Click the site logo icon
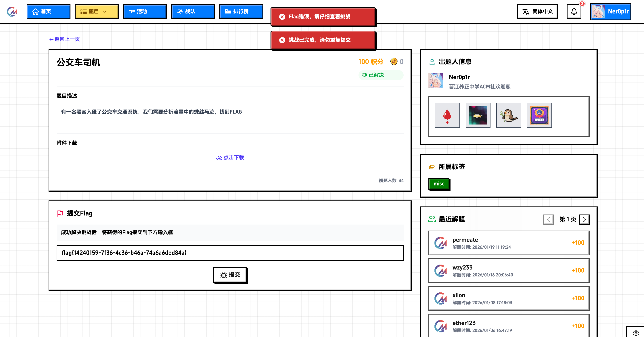Image resolution: width=644 pixels, height=337 pixels. 11,12
